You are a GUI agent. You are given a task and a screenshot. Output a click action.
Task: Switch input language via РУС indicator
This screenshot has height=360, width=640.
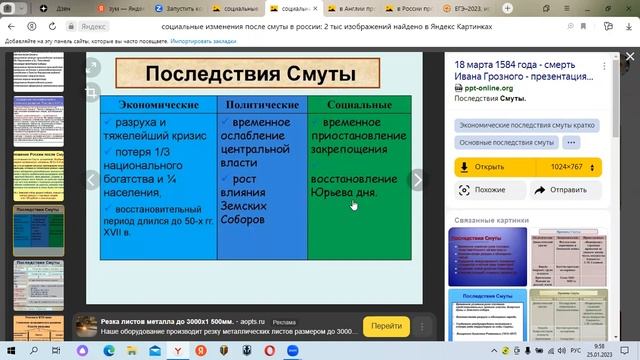[576, 351]
